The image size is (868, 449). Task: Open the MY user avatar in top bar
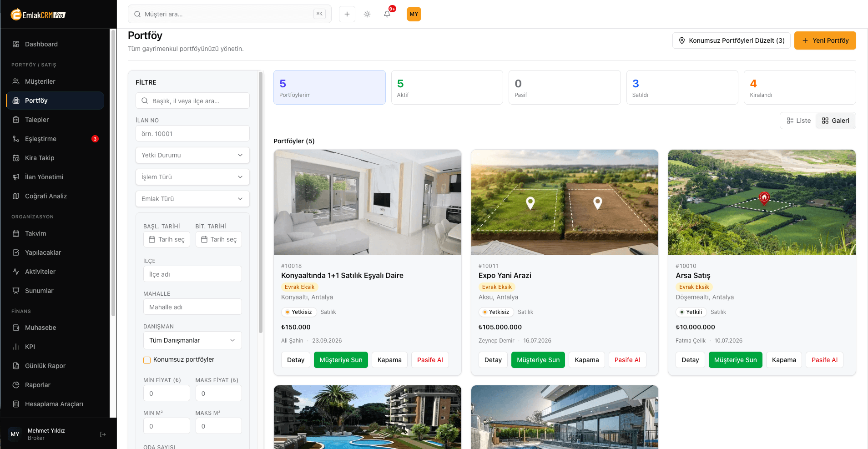(414, 14)
